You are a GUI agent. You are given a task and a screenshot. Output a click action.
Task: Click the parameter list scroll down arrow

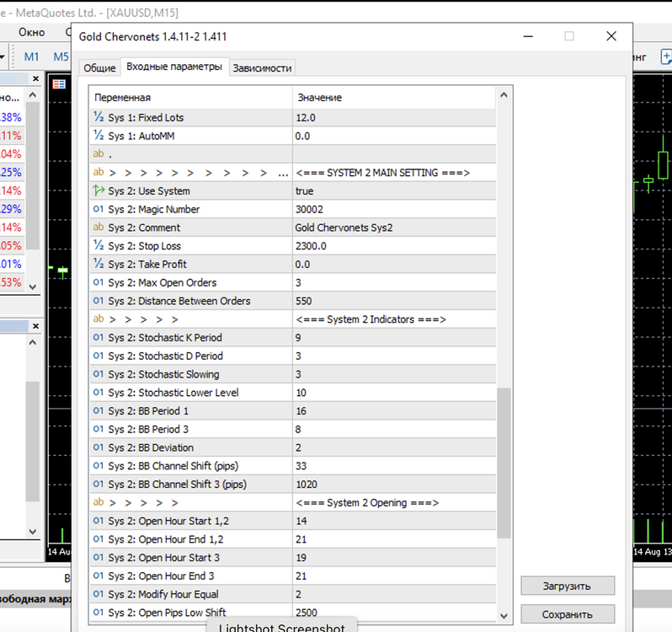(x=504, y=616)
